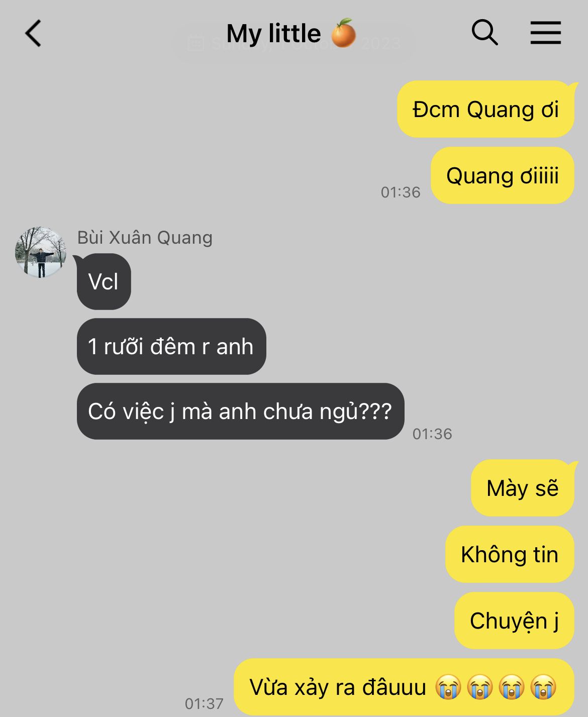Tap the Chuyện j message bubble
This screenshot has width=588, height=717.
tap(514, 621)
